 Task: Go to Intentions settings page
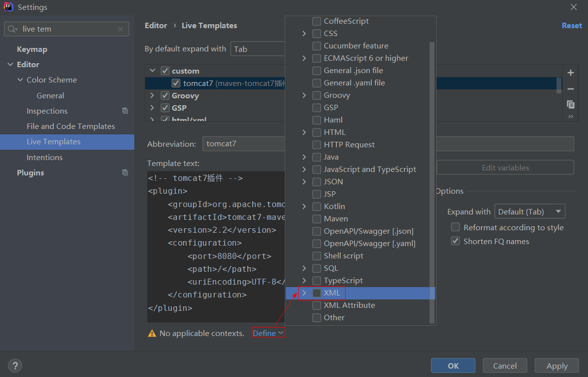44,158
